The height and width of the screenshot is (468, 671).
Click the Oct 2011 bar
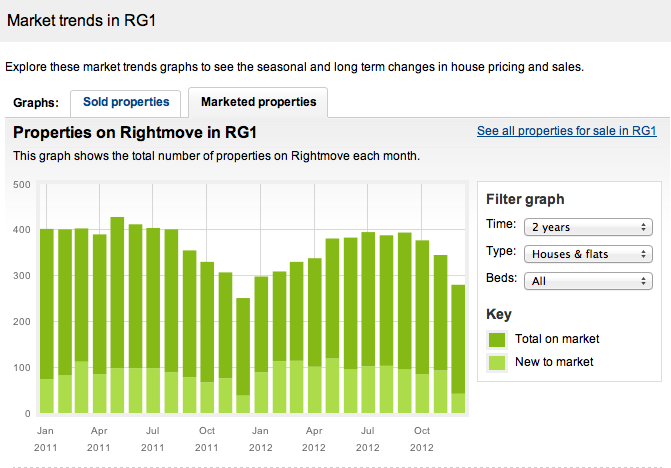click(207, 338)
